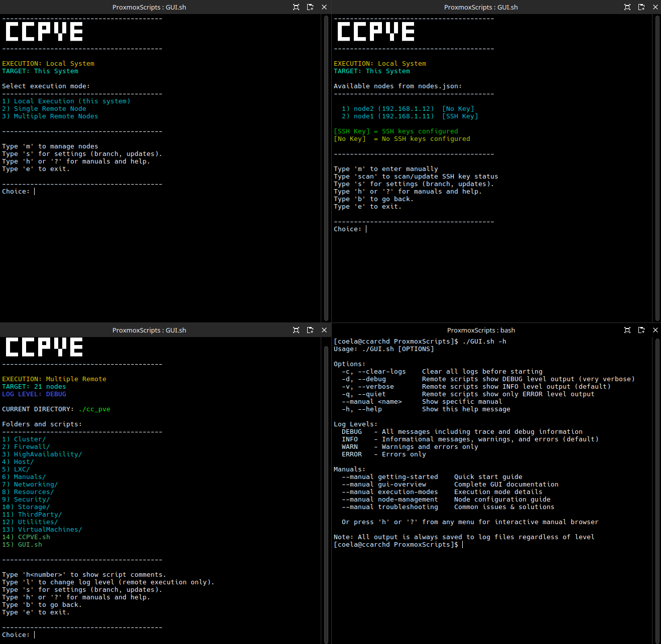This screenshot has height=644, width=661.
Task: Click '13) VirtualMachines/' folder line
Action: 42,530
